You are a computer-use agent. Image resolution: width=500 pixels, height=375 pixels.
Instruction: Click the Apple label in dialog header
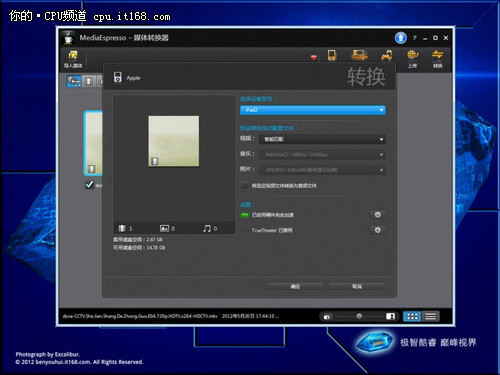pos(133,78)
